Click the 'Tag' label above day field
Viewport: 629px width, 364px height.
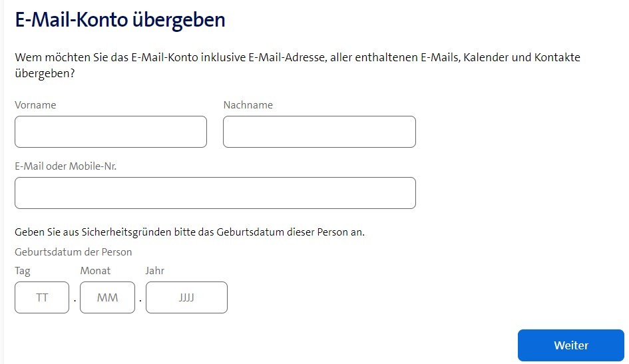pos(22,271)
